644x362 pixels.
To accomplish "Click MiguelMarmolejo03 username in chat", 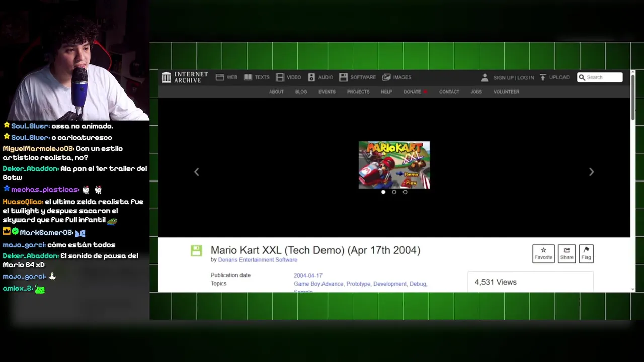I will (38, 149).
